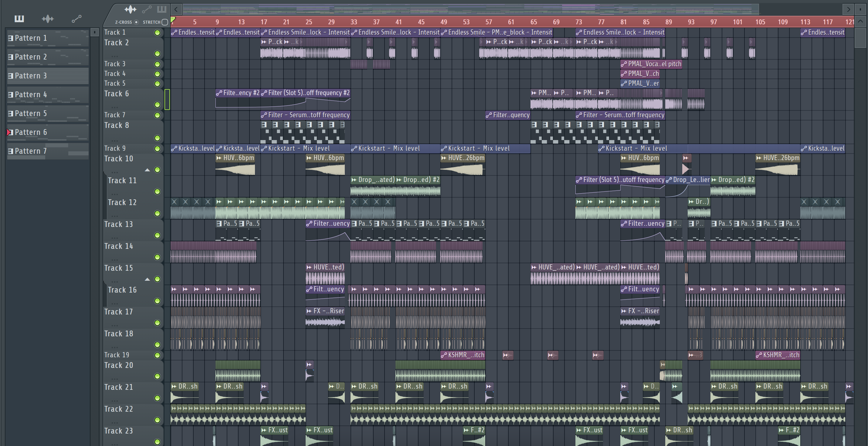Click the playlist overview scroll strip
The width and height of the screenshot is (868, 446).
pyautogui.click(x=470, y=9)
